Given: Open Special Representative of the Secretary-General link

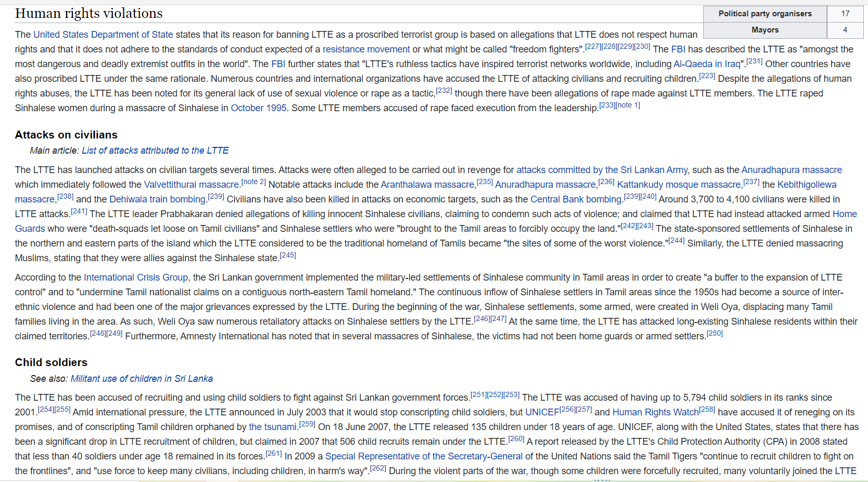Looking at the screenshot, I should click(424, 456).
